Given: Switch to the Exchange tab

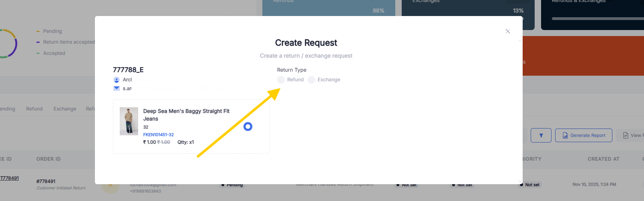Looking at the screenshot, I should 65,109.
